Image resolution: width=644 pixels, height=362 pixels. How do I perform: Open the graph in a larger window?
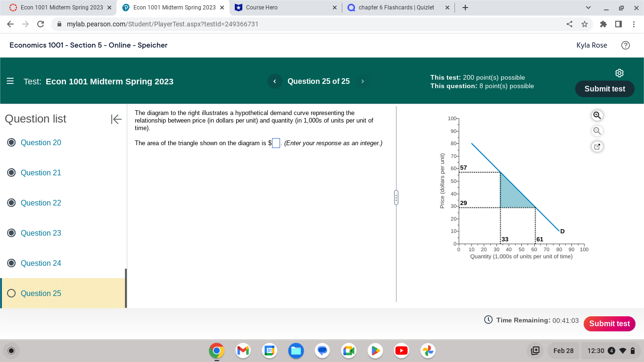(x=597, y=147)
